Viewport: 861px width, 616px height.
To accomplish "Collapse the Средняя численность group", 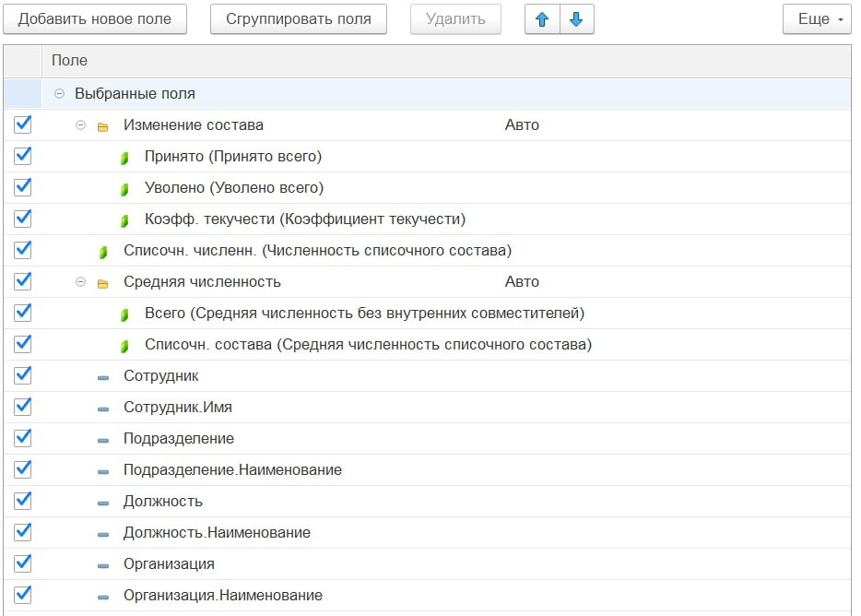I will (80, 282).
